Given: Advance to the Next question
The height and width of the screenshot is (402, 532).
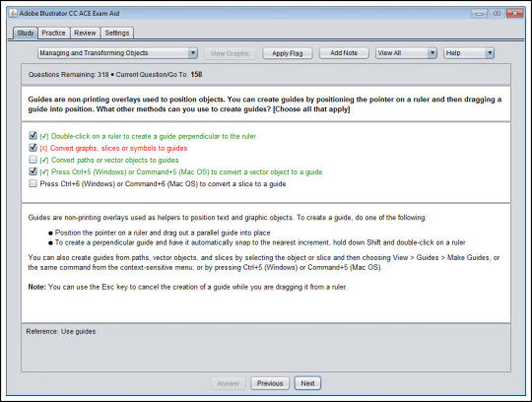Looking at the screenshot, I should point(307,383).
